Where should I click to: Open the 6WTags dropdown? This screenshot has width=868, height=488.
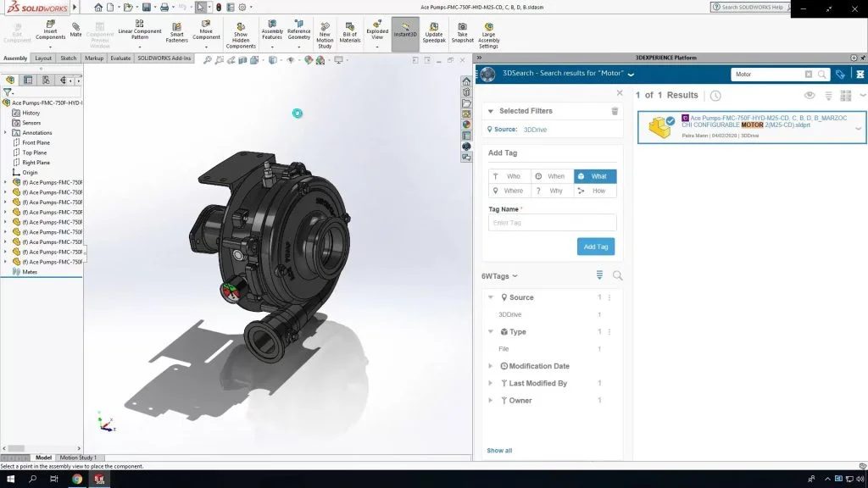pos(499,276)
